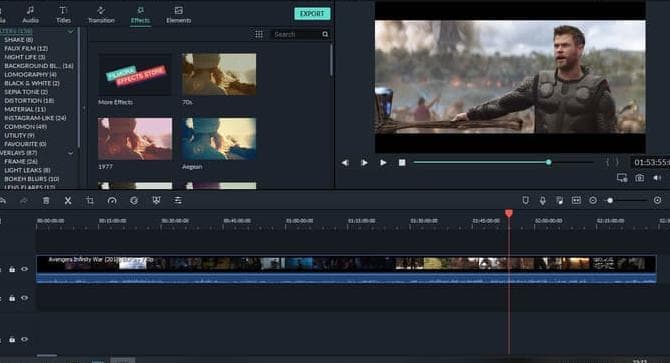Screen dimensions: 670x363
Task: Click the timeline zoom slider handle
Action: pyautogui.click(x=610, y=200)
